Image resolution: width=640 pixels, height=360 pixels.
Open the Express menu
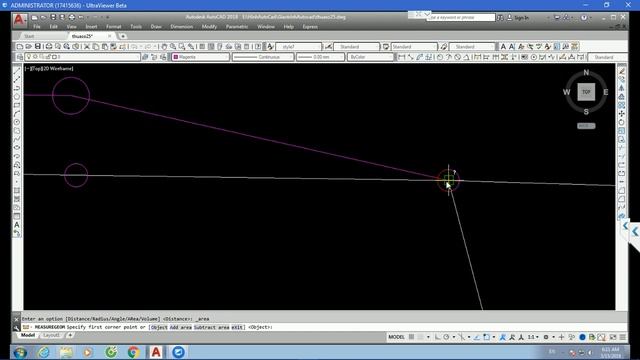[x=310, y=27]
